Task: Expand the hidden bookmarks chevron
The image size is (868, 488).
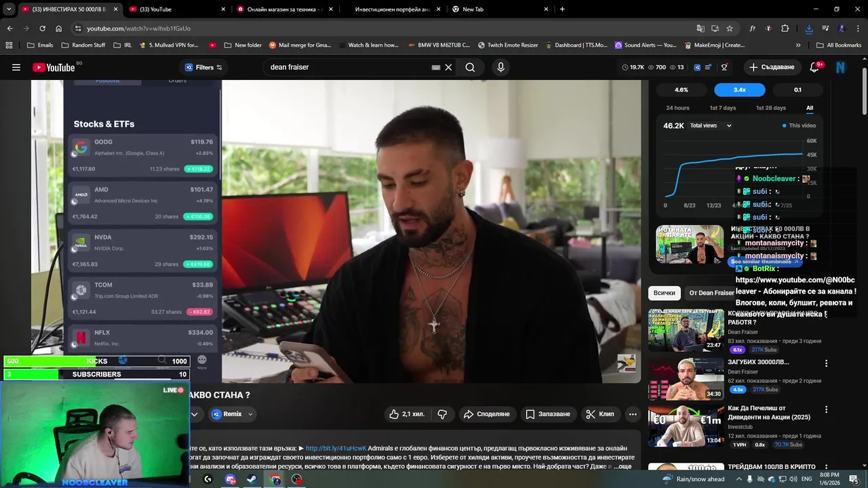Action: point(798,45)
